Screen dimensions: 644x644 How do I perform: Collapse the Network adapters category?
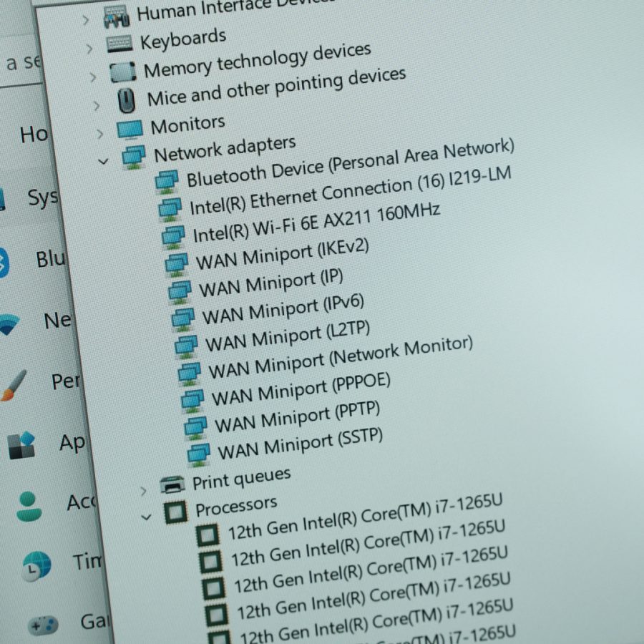[x=103, y=162]
